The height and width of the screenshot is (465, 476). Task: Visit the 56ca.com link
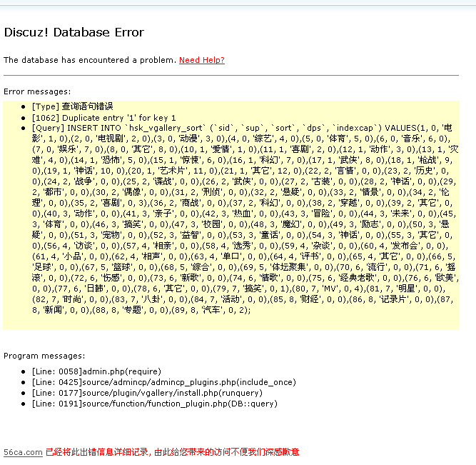click(23, 452)
